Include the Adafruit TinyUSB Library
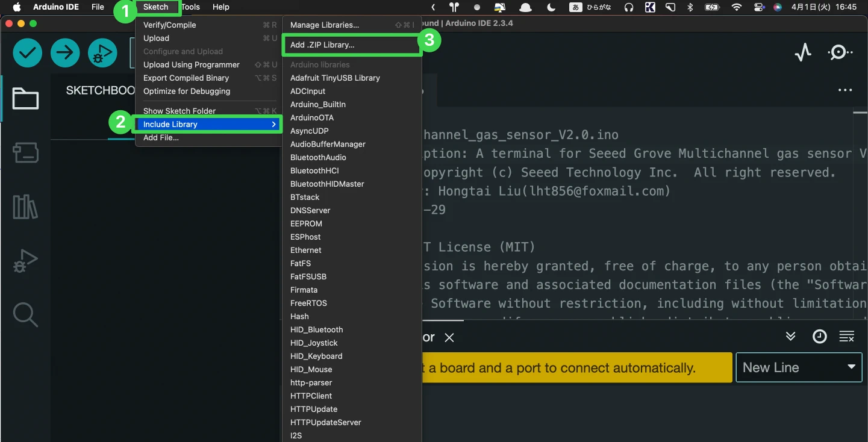The width and height of the screenshot is (868, 442). pos(352,78)
